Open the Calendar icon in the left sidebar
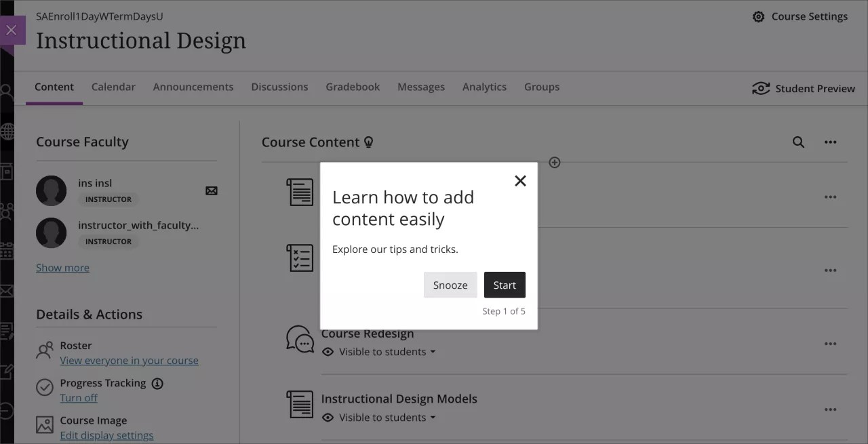Screen dimensions: 868x444 [9, 249]
